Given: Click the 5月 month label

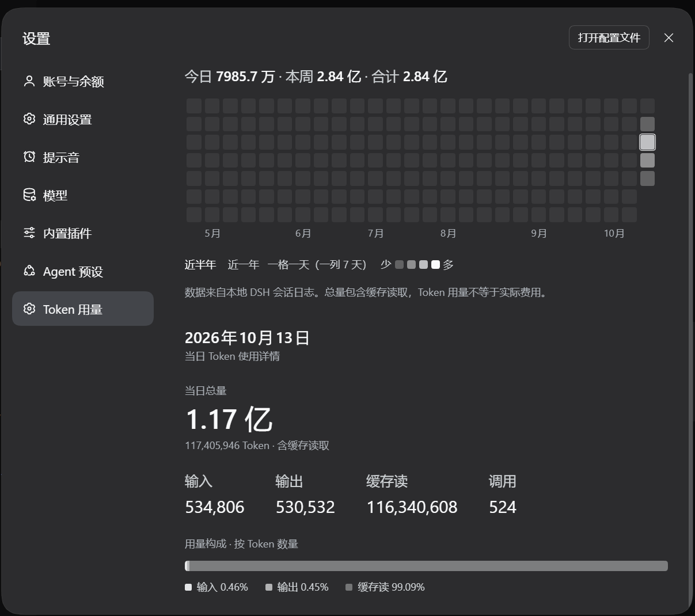Looking at the screenshot, I should pyautogui.click(x=212, y=233).
